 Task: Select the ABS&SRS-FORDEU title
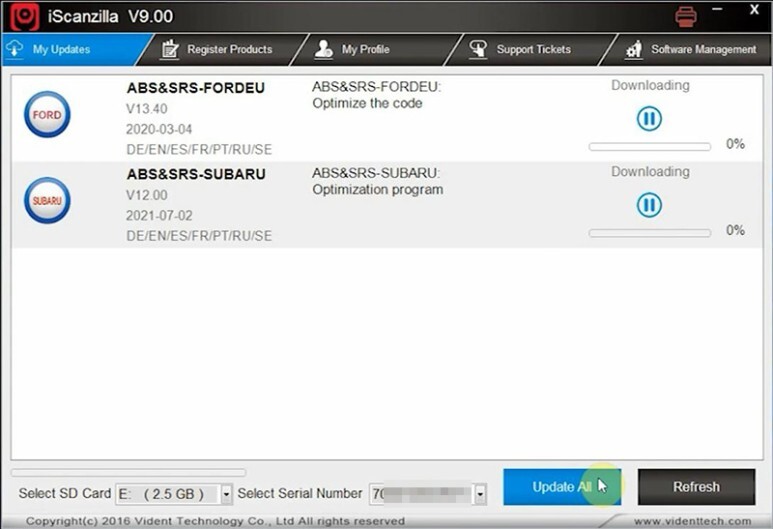point(196,88)
